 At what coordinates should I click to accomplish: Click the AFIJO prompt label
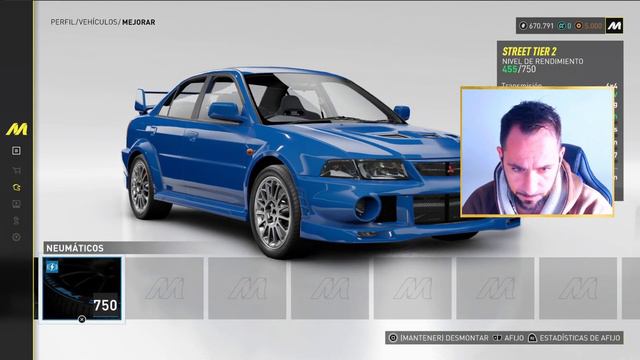(514, 338)
